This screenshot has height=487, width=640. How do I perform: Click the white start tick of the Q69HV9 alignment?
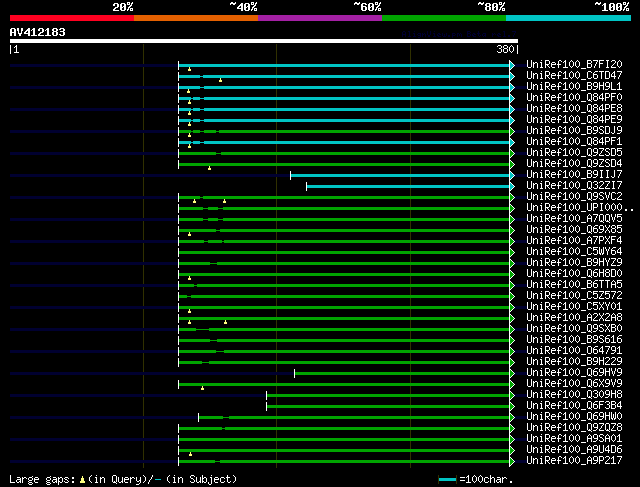[295, 374]
